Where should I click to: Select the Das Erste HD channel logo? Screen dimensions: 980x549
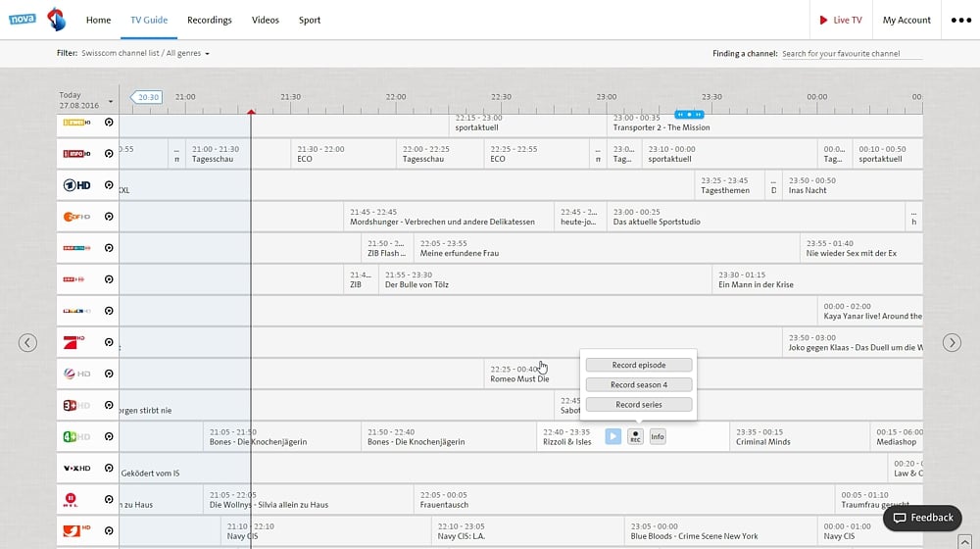[x=76, y=185]
